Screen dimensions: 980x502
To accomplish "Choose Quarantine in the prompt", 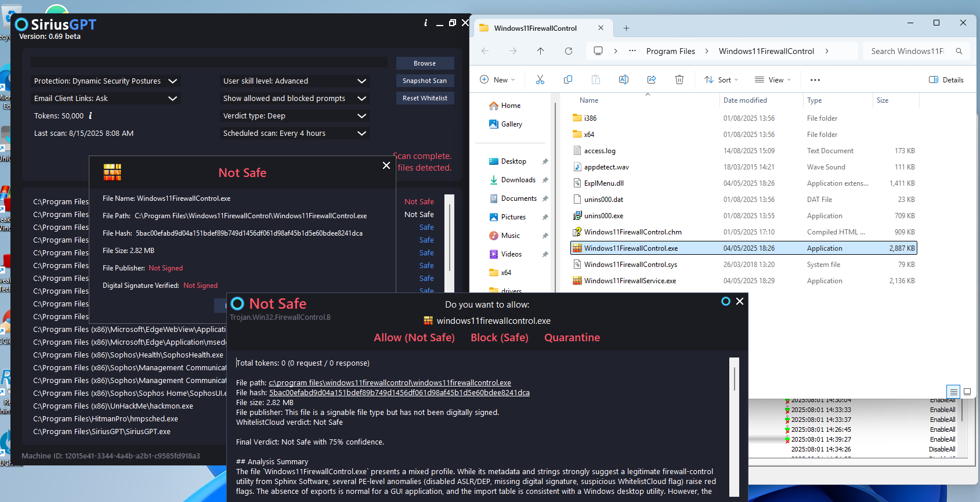I will click(x=572, y=337).
